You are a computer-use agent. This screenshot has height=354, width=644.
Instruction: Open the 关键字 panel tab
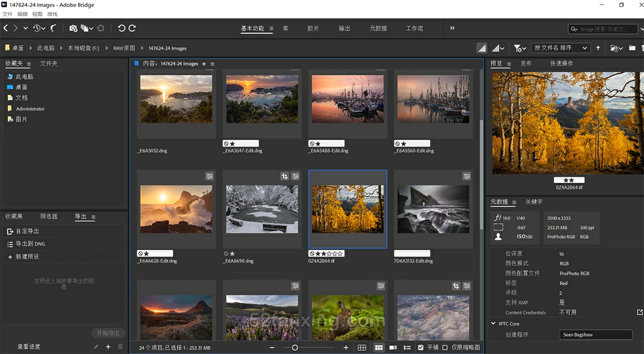[x=533, y=202]
